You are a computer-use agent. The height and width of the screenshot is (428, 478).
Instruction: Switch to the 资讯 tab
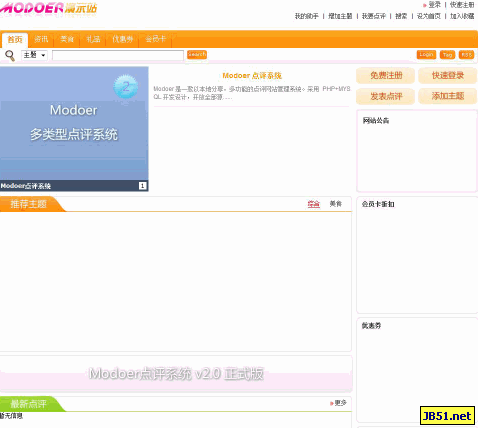41,39
